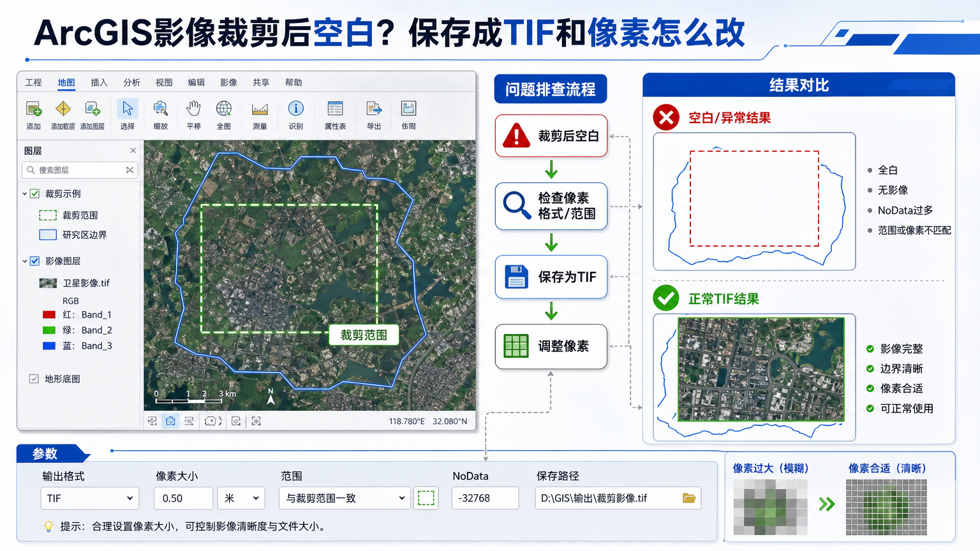Click the 像素过大 blurry thumbnail
This screenshot has width=980, height=551.
[770, 507]
